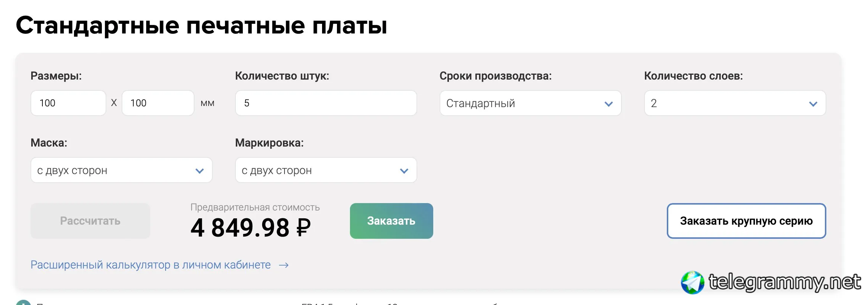The width and height of the screenshot is (868, 305).
Task: Open the Расширенный калькулятор в личном кабинете link
Action: coord(151,265)
